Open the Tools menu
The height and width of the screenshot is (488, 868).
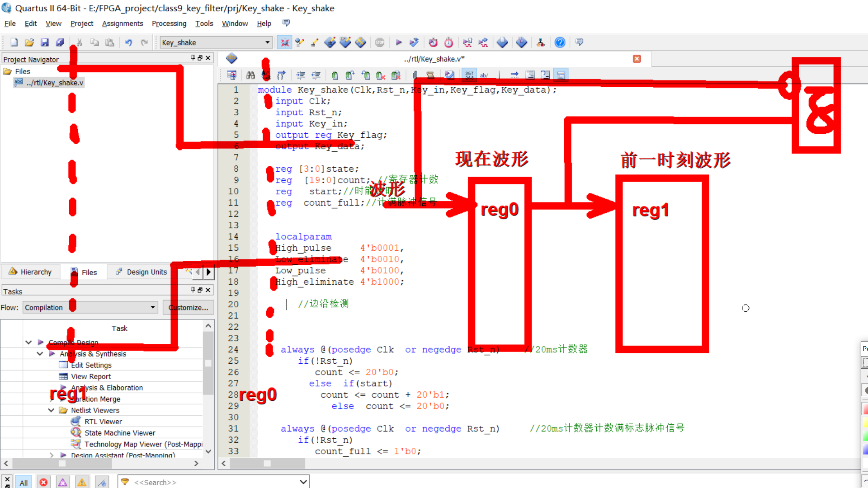tap(204, 23)
